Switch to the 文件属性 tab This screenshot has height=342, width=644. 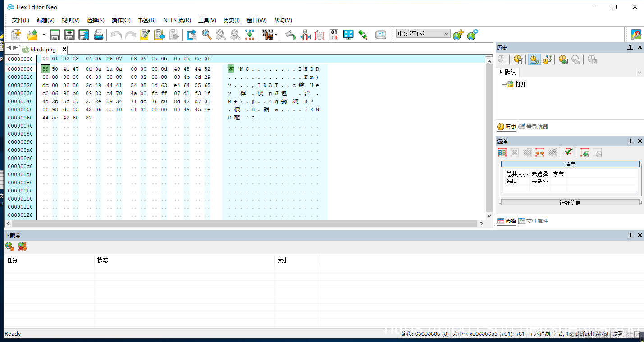point(534,221)
